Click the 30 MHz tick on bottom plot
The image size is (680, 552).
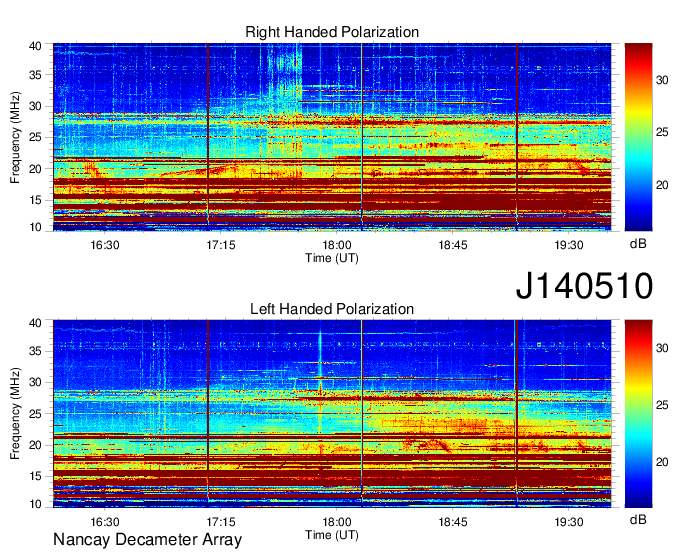coord(36,382)
